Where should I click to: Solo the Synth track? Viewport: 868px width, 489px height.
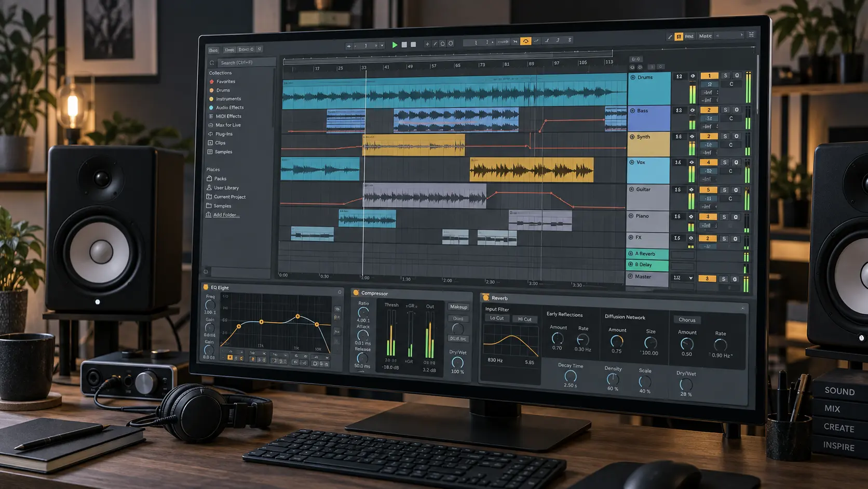click(x=725, y=136)
